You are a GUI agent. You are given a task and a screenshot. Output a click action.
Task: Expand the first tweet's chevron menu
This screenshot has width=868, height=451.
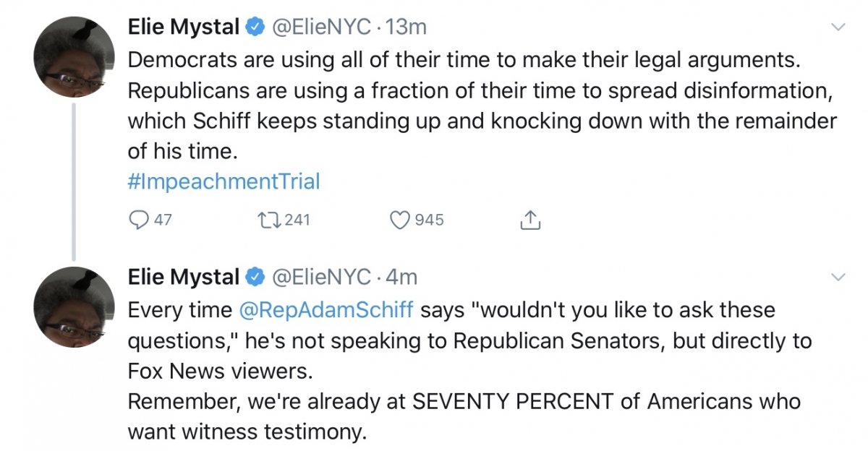[838, 27]
